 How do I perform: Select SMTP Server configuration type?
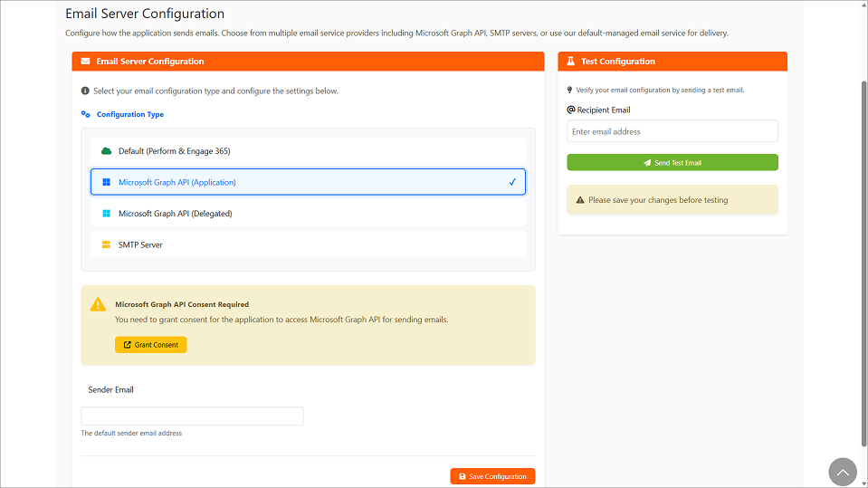[x=308, y=244]
